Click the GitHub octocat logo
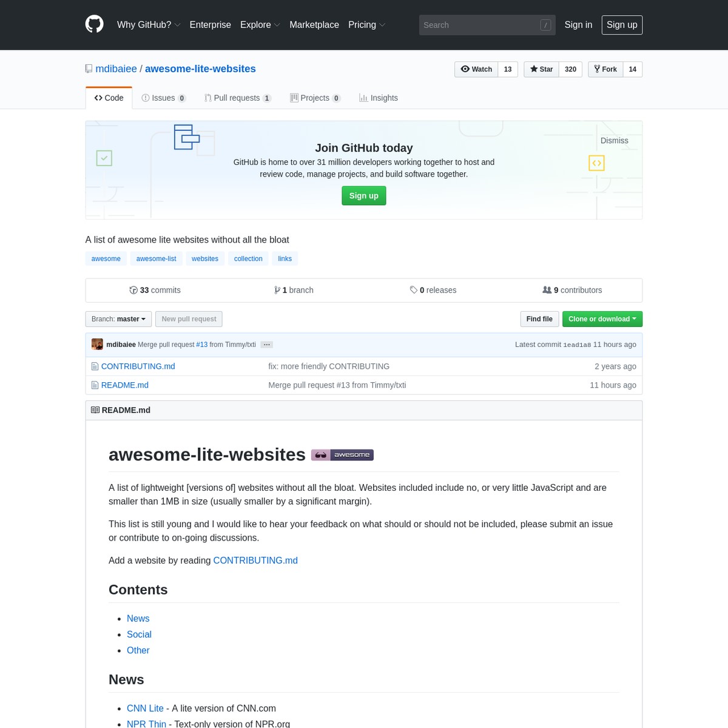 95,25
